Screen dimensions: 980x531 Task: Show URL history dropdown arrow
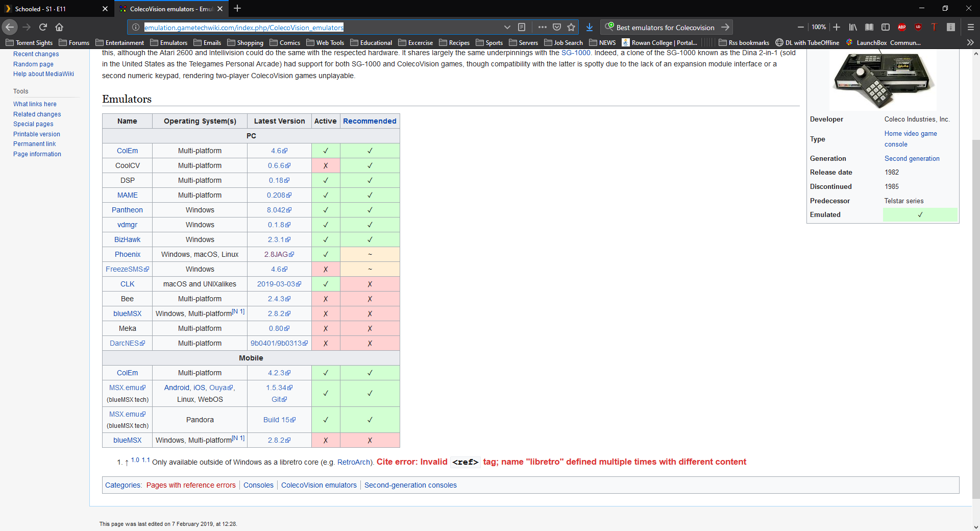pos(507,27)
